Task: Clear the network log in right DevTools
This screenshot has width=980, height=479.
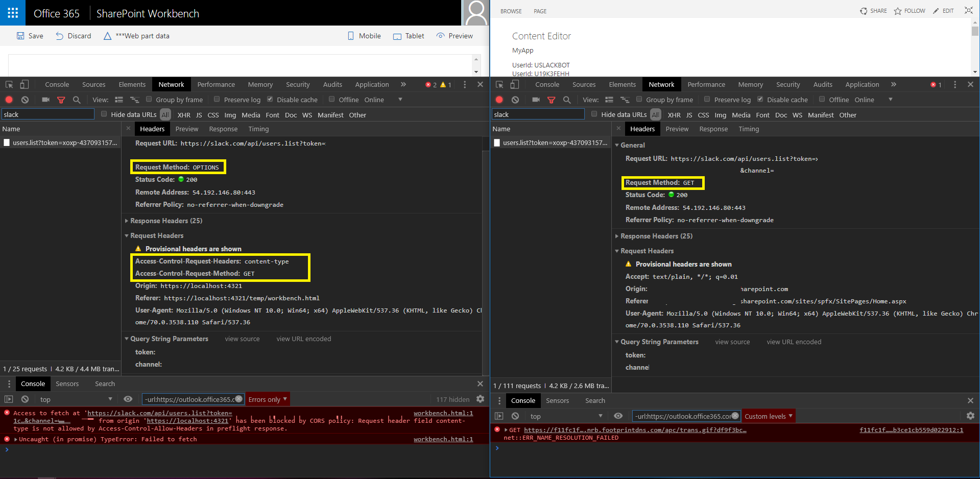Action: tap(515, 100)
